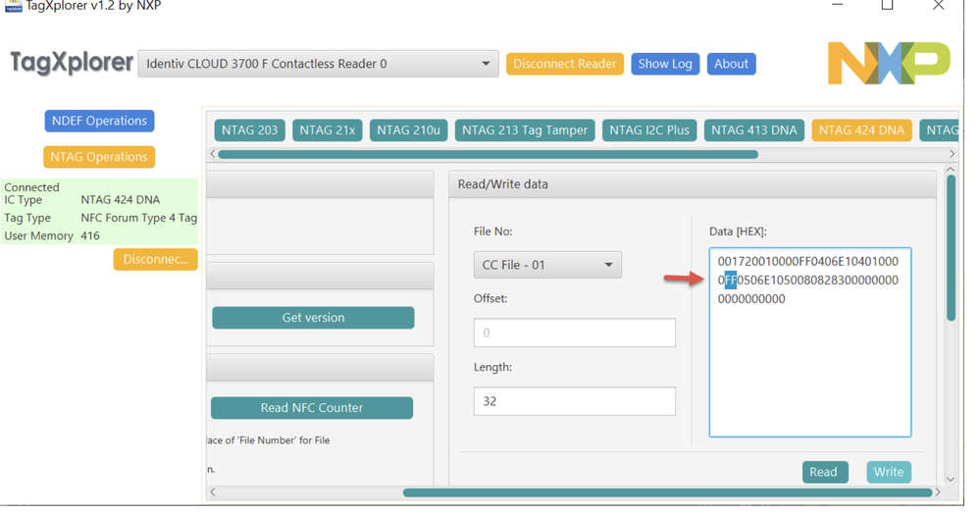Click left arrow of tab strip scrollbar
Viewport: 980px width, 513px height.
pos(213,154)
